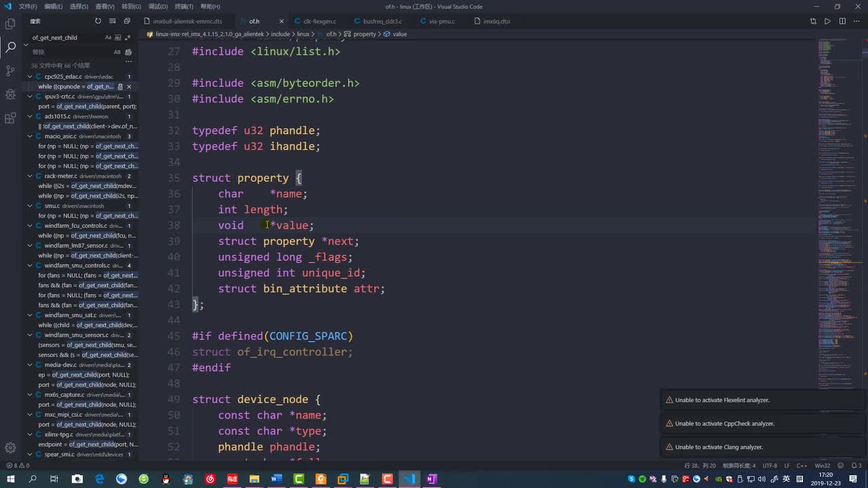Change language mode C++ in status bar
The height and width of the screenshot is (488, 868).
coord(802,466)
